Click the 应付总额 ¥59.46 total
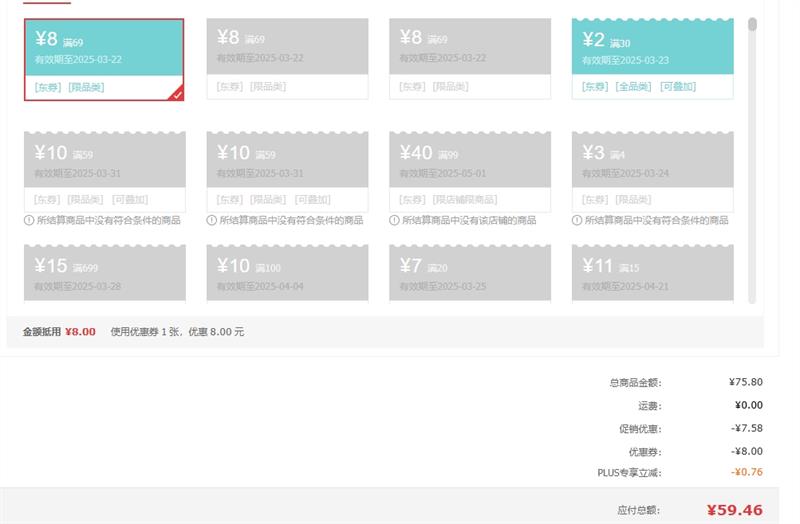 (689, 510)
